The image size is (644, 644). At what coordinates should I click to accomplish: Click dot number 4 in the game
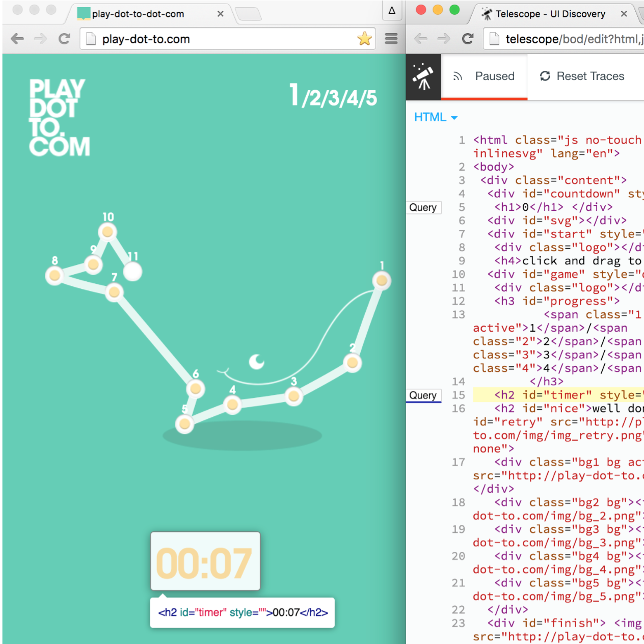[x=232, y=405]
